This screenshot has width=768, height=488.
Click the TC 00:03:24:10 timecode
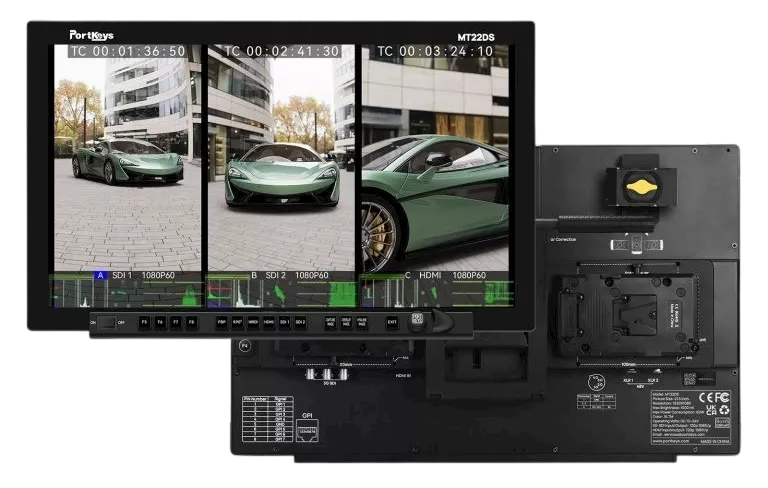coord(434,51)
